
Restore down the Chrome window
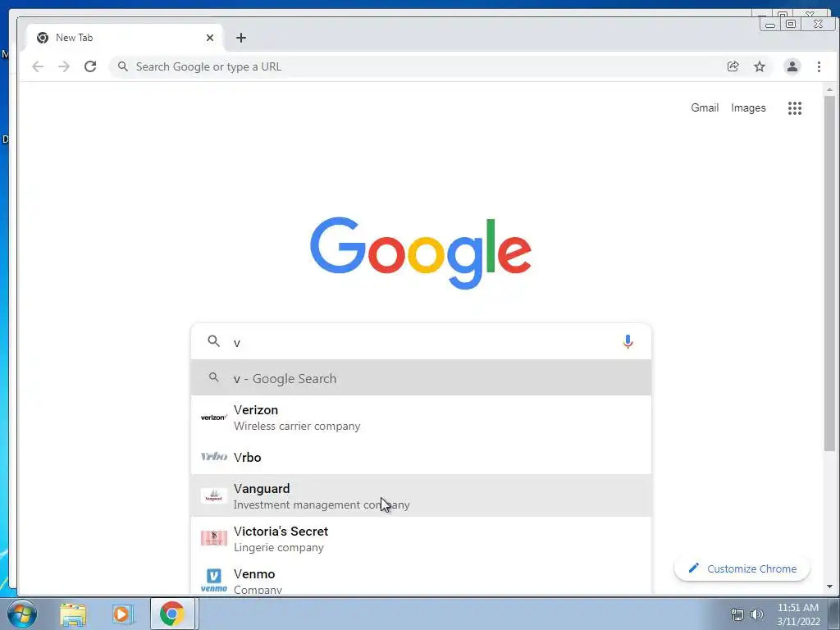pyautogui.click(x=790, y=24)
